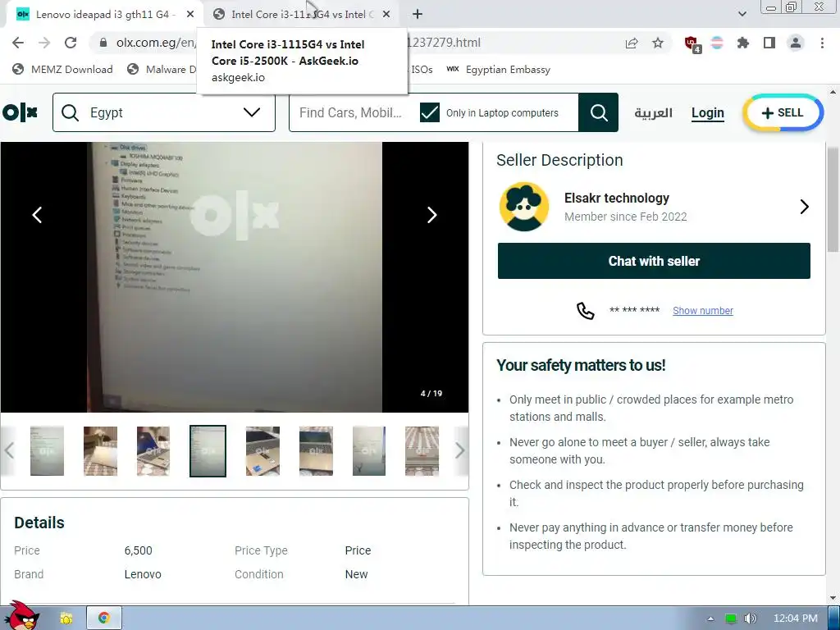This screenshot has height=630, width=840.
Task: Click the OLX home logo
Action: click(x=21, y=112)
